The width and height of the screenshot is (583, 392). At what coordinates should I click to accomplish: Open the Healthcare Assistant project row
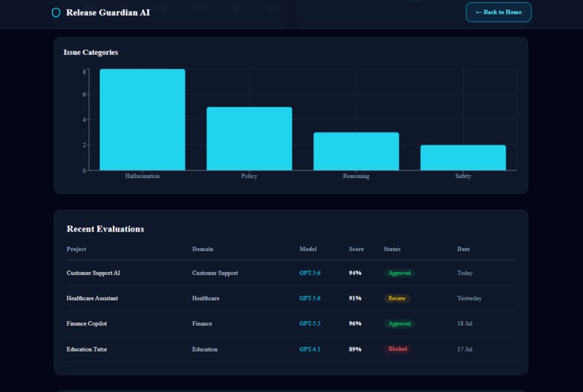pyautogui.click(x=291, y=298)
